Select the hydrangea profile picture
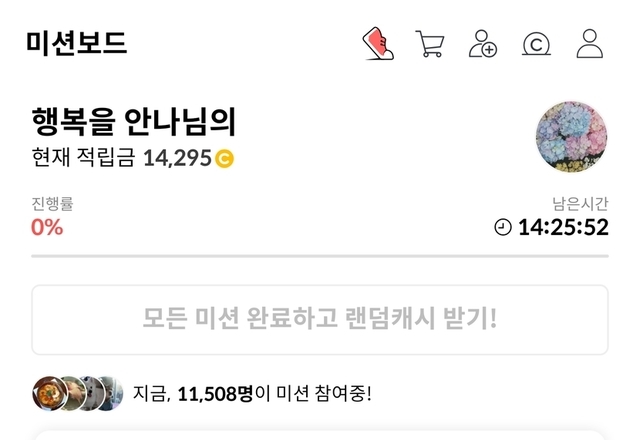Image resolution: width=640 pixels, height=440 pixels. (x=571, y=137)
